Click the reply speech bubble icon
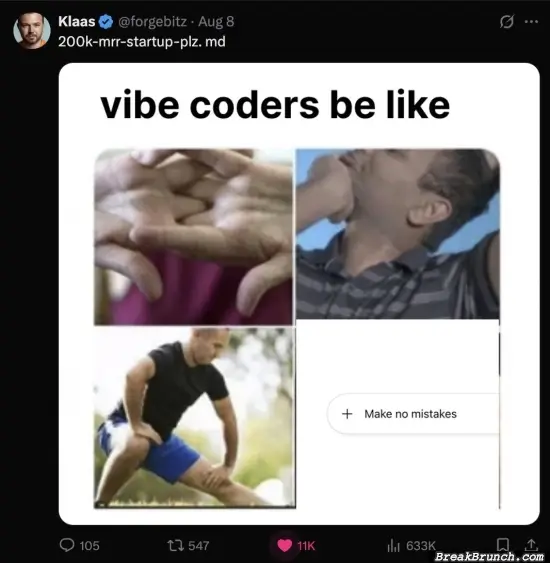The image size is (550, 563). 67,545
